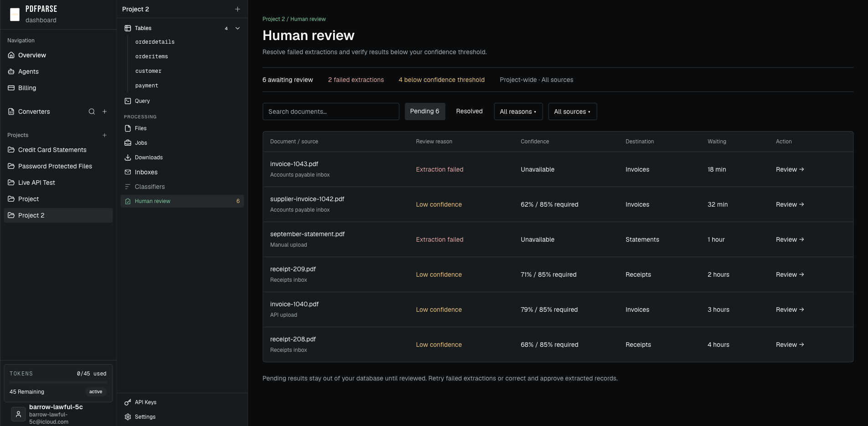Click the Confidence column header
The width and height of the screenshot is (868, 426).
tap(535, 142)
